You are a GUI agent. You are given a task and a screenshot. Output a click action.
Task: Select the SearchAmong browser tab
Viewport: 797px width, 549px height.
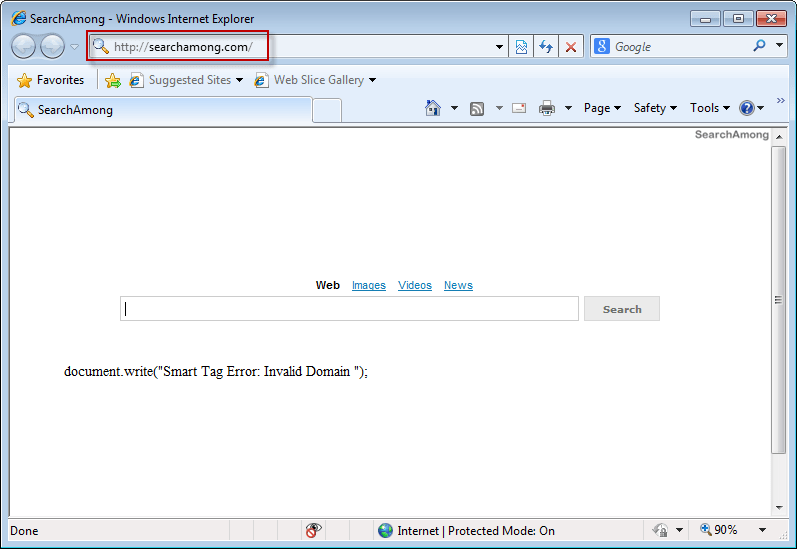[163, 110]
